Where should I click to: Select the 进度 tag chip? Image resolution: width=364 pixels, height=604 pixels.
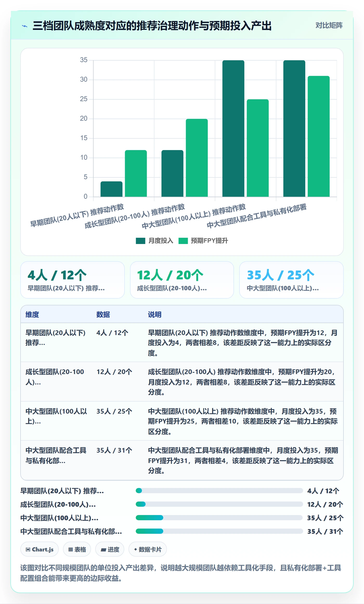point(110,549)
